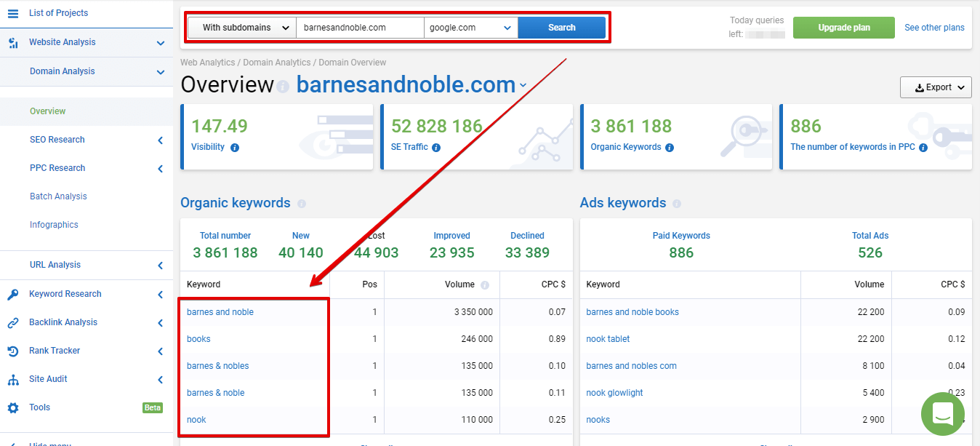This screenshot has width=980, height=446.
Task: Collapse Domain Analysis section chevron
Action: point(161,72)
